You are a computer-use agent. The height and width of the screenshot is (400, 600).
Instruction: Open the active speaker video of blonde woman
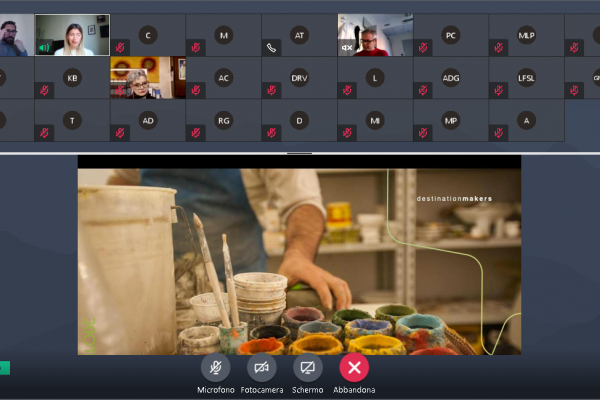click(72, 35)
